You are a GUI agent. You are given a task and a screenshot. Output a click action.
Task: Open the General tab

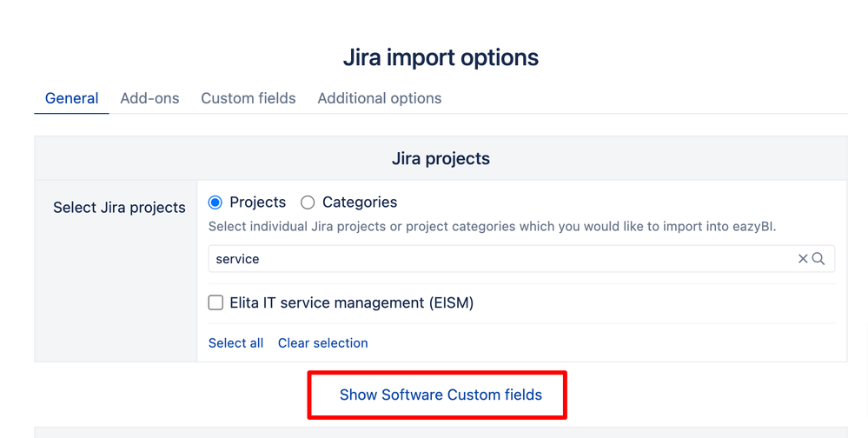71,98
